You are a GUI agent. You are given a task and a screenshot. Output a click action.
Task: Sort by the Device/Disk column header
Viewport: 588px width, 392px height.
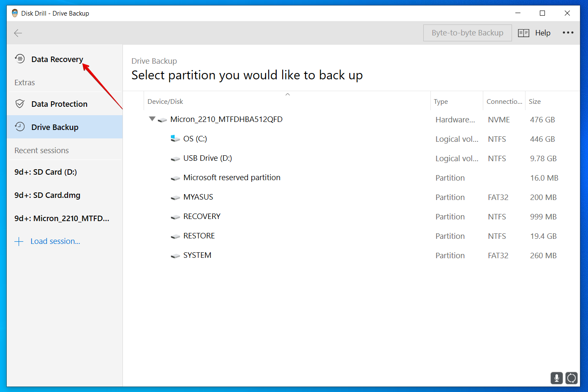(x=287, y=101)
